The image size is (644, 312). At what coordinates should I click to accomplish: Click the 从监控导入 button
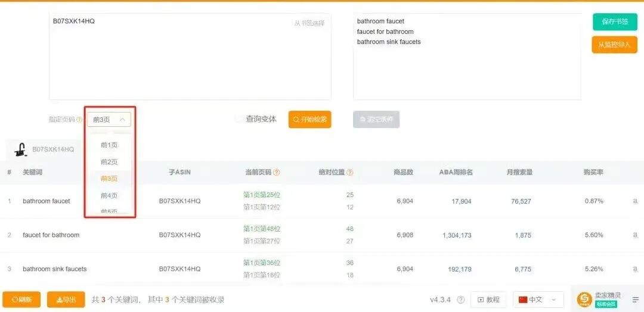[614, 45]
